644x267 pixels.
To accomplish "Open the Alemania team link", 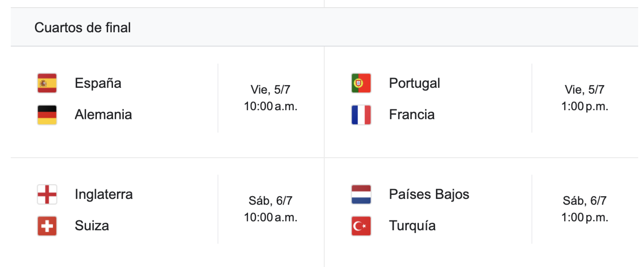I will [103, 115].
